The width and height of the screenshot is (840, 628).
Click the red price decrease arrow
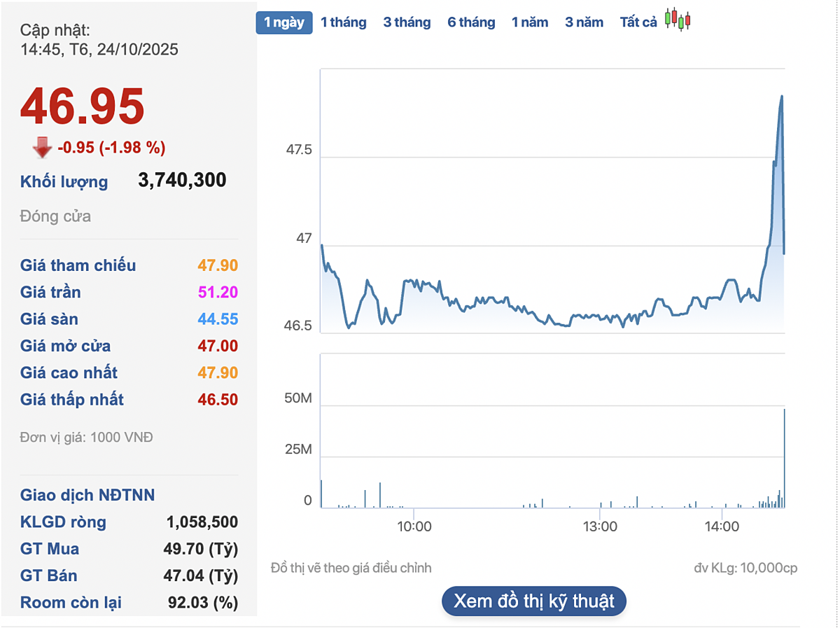point(43,147)
